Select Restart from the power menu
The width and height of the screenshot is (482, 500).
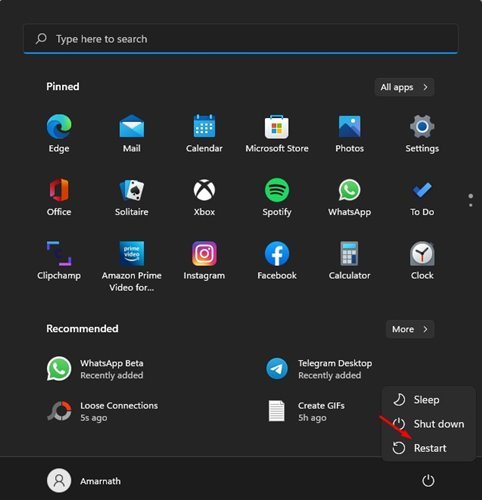[x=428, y=448]
